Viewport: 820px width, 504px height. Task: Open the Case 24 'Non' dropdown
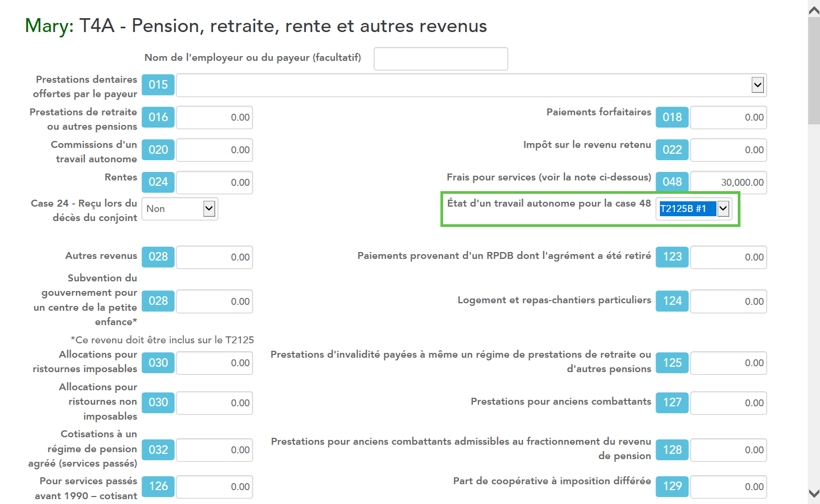point(209,209)
